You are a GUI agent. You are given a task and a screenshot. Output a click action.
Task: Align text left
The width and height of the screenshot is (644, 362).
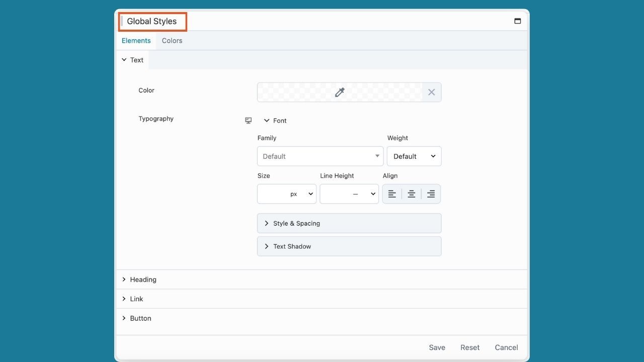click(x=392, y=194)
